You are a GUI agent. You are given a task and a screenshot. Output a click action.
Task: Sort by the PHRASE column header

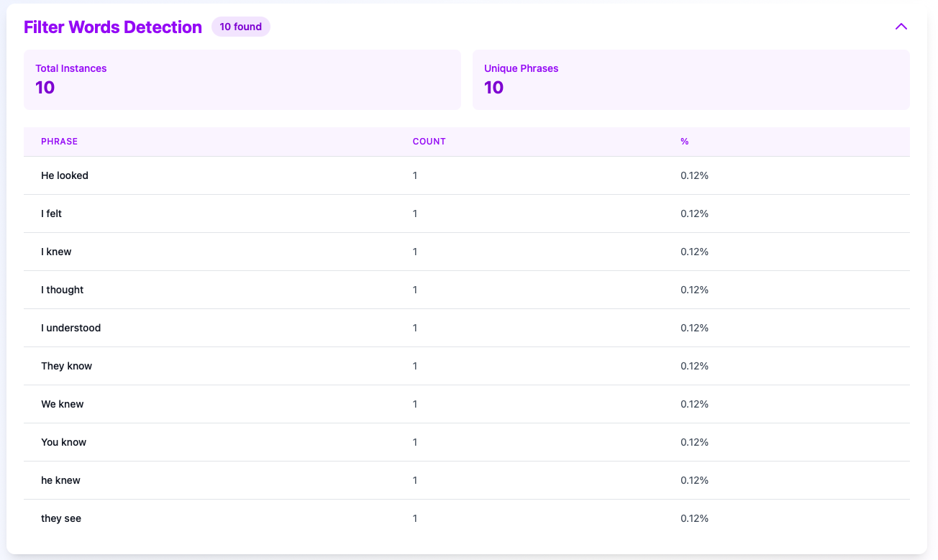60,142
